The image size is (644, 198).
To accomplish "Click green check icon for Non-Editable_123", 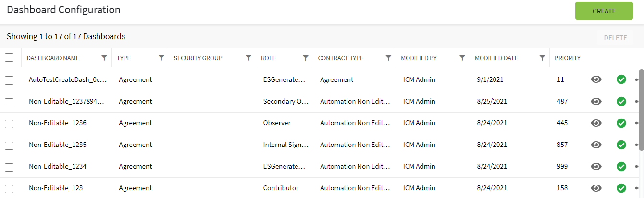I will click(621, 188).
